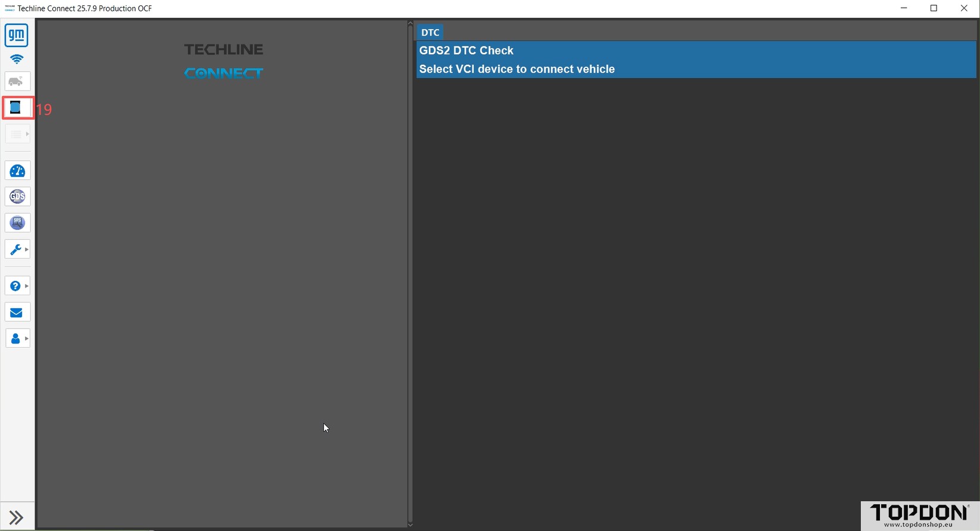Viewport: 980px width, 531px height.
Task: Select the highlighted VCI device icon
Action: coord(17,108)
